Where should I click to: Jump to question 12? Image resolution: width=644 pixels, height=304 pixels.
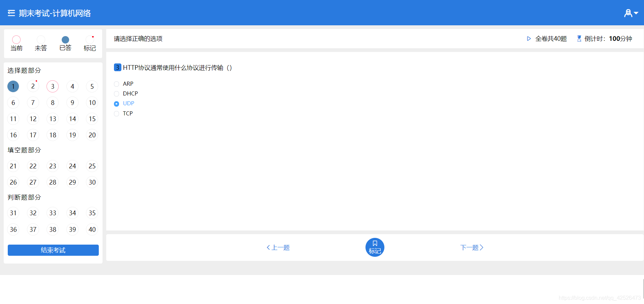[33, 119]
